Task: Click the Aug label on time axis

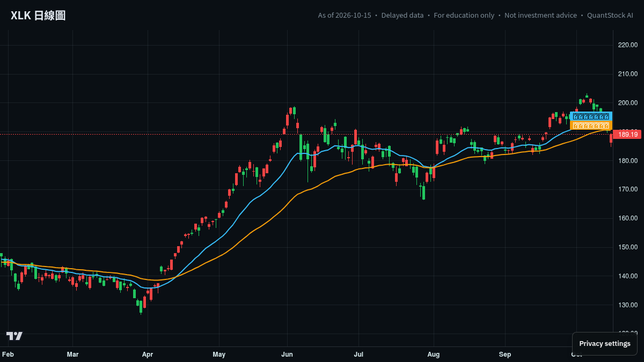Action: coord(434,354)
